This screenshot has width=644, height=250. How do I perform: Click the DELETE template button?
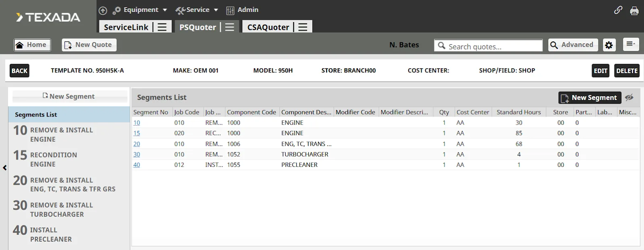627,71
